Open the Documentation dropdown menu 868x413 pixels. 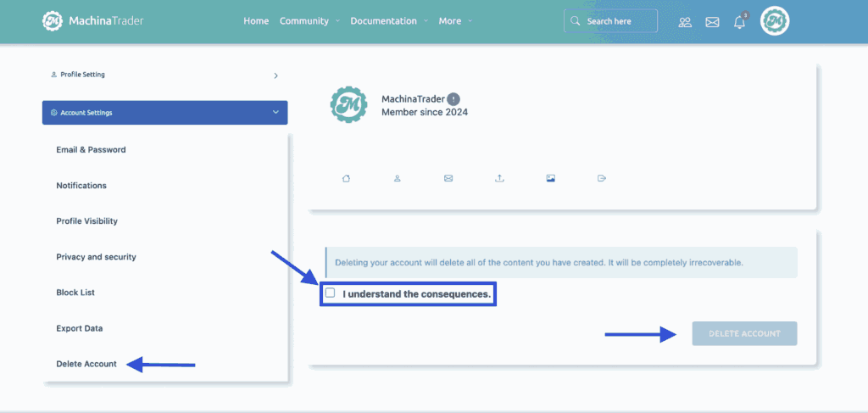[389, 21]
